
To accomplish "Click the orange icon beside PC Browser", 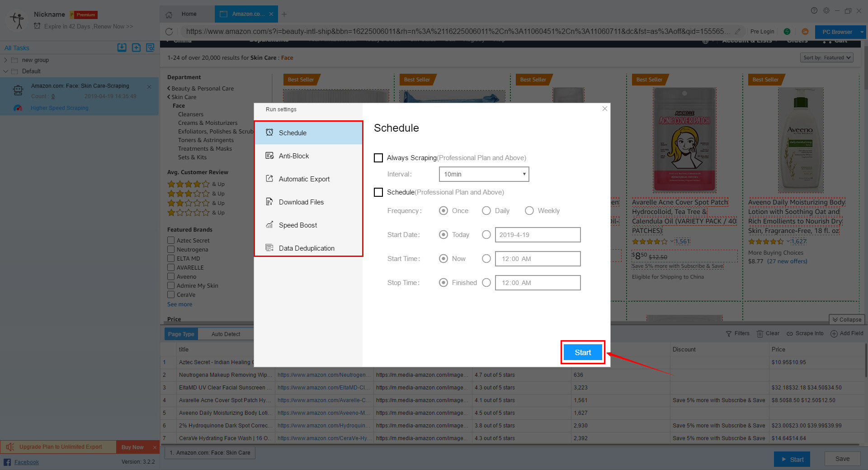I will click(805, 31).
